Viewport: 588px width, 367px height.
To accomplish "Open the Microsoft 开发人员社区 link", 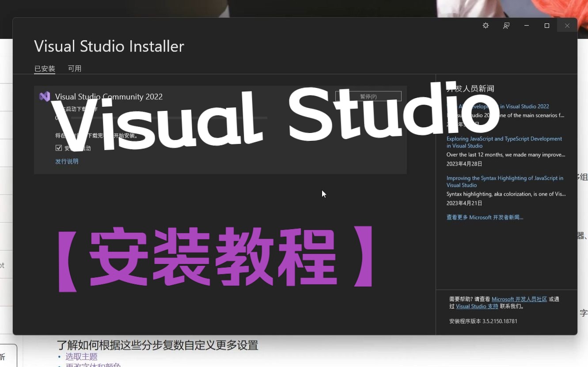I will 519,299.
